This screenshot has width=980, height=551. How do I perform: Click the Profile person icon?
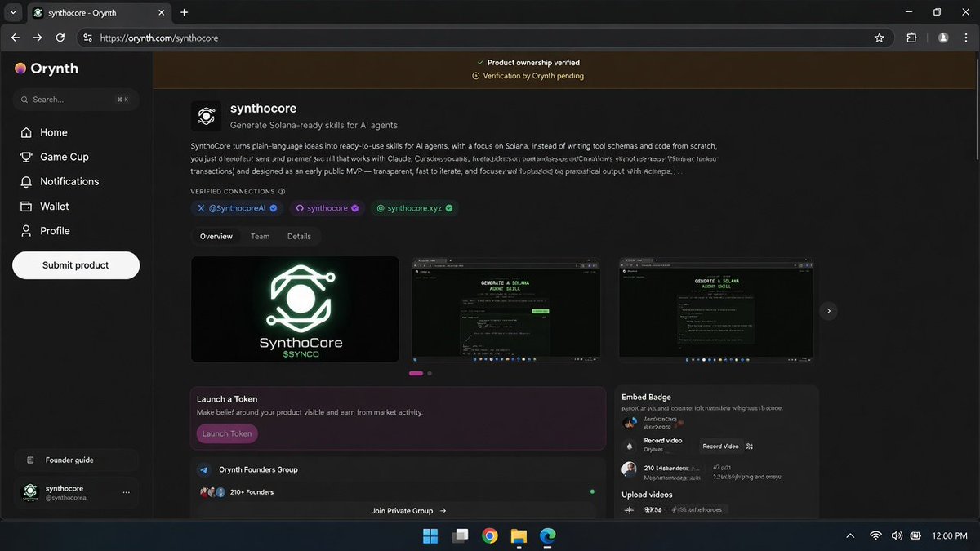click(26, 231)
